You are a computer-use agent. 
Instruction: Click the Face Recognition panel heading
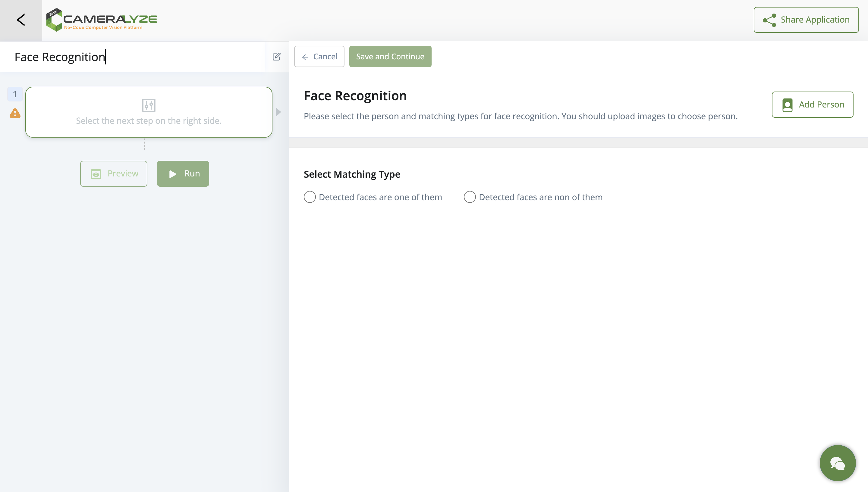tap(355, 96)
